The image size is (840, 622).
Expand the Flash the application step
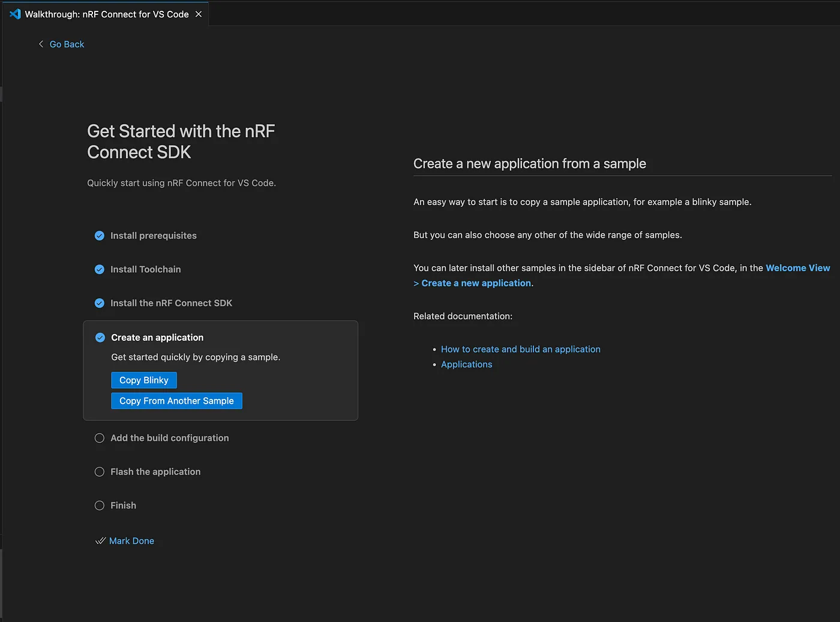coord(155,472)
